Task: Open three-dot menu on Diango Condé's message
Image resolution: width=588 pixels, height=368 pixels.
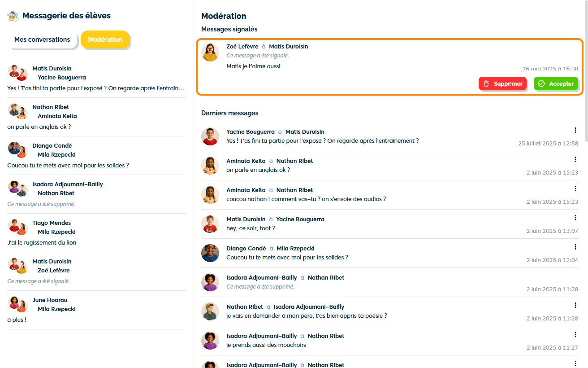Action: 575,247
